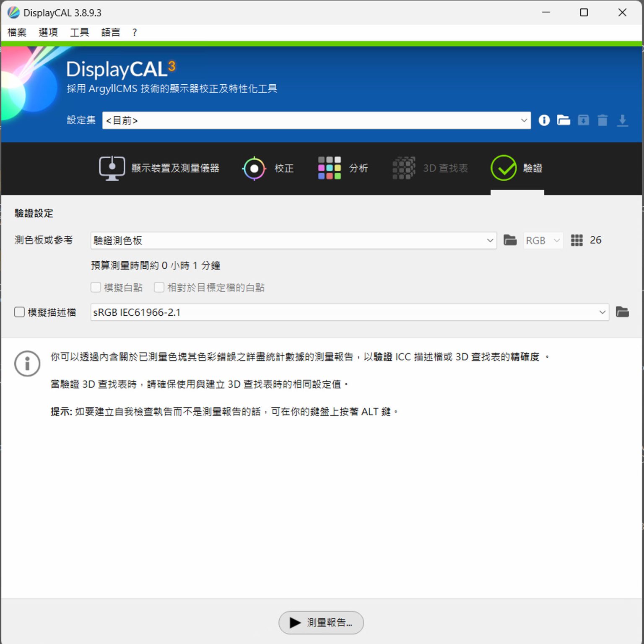
Task: Open the 顯示裝置及測量儀器 panel icon
Action: point(112,168)
